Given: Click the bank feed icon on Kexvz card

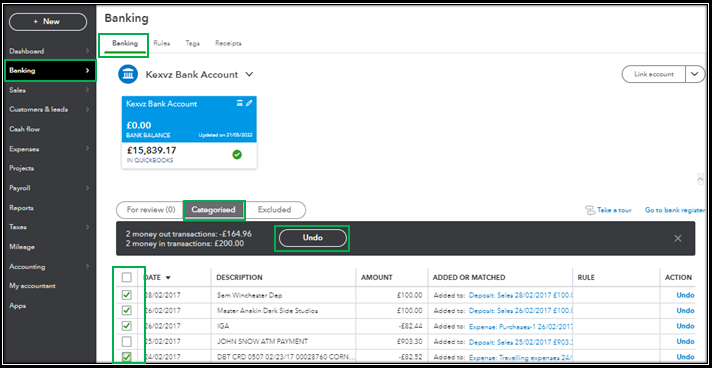Looking at the screenshot, I should [x=240, y=103].
